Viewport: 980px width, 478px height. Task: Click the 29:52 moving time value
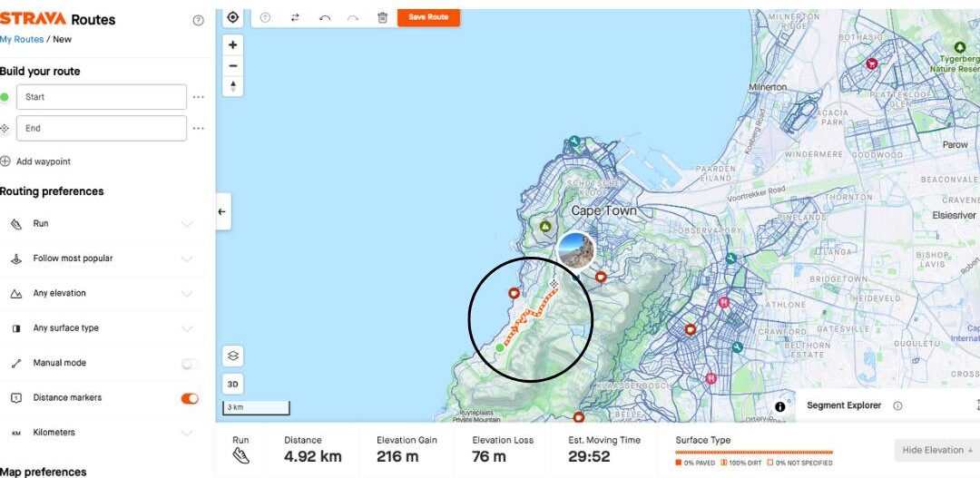tap(589, 457)
